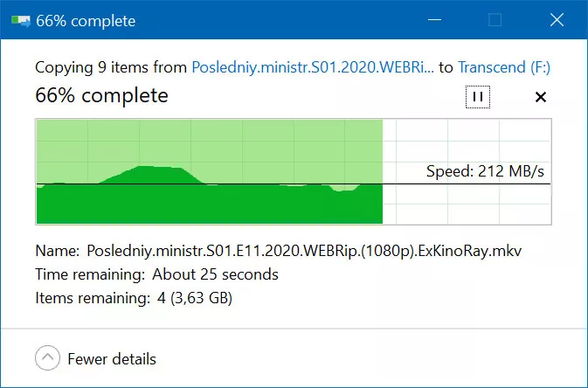
Task: Close the copy progress window
Action: click(x=557, y=19)
